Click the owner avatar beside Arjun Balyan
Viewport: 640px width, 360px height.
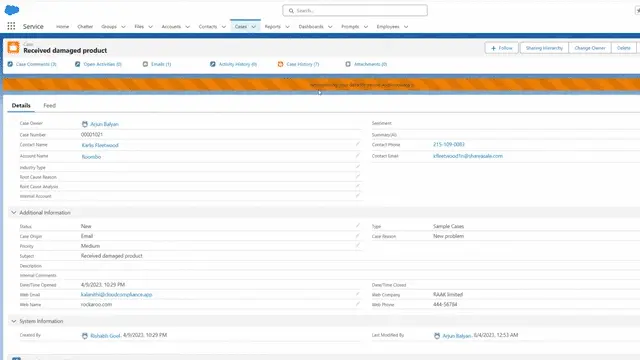(x=84, y=124)
